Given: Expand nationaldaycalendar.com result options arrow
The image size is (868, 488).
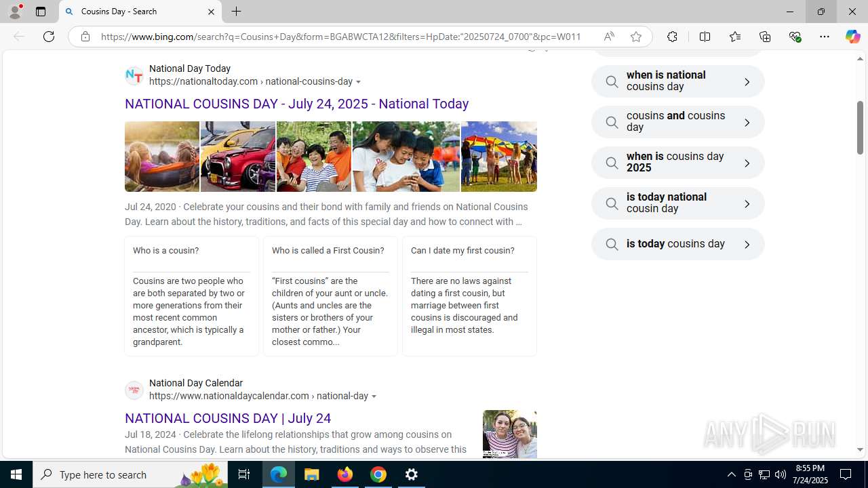Looking at the screenshot, I should [374, 396].
